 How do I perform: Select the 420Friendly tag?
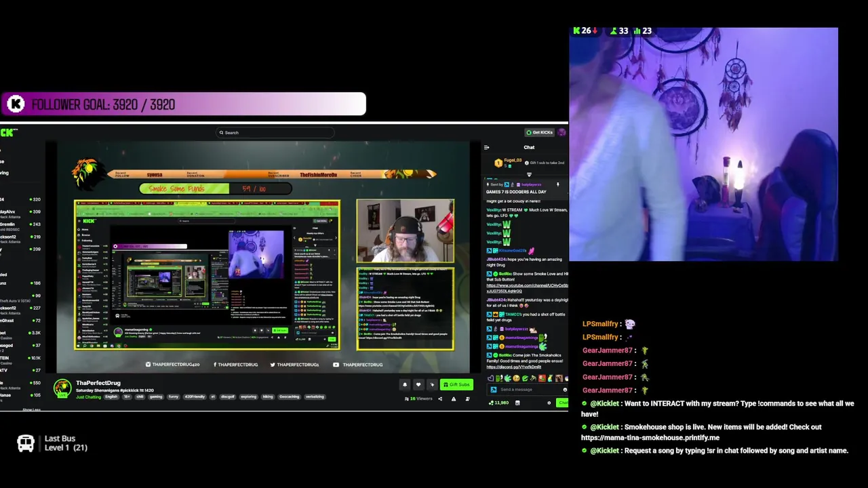click(x=194, y=396)
